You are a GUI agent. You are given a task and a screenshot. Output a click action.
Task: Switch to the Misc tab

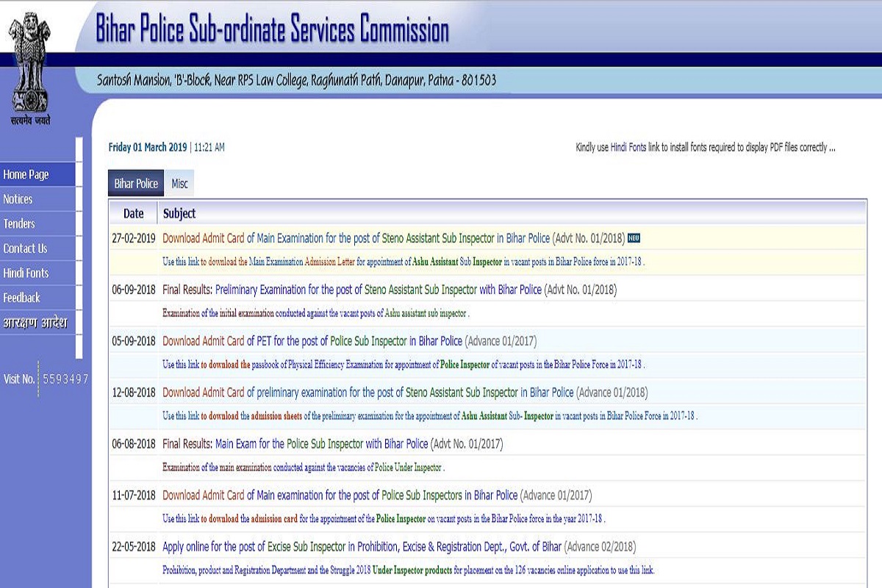[x=179, y=184]
